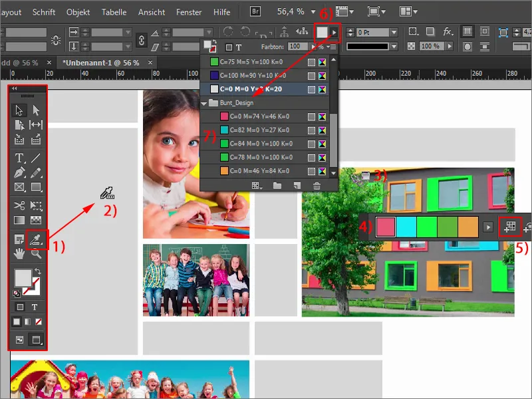Screen dimensions: 532x399
Task: Click the Farbton tint value field
Action: [297, 47]
